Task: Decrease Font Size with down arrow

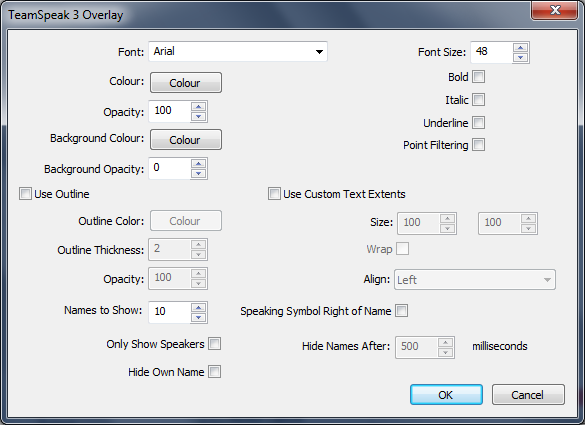Action: (x=520, y=57)
